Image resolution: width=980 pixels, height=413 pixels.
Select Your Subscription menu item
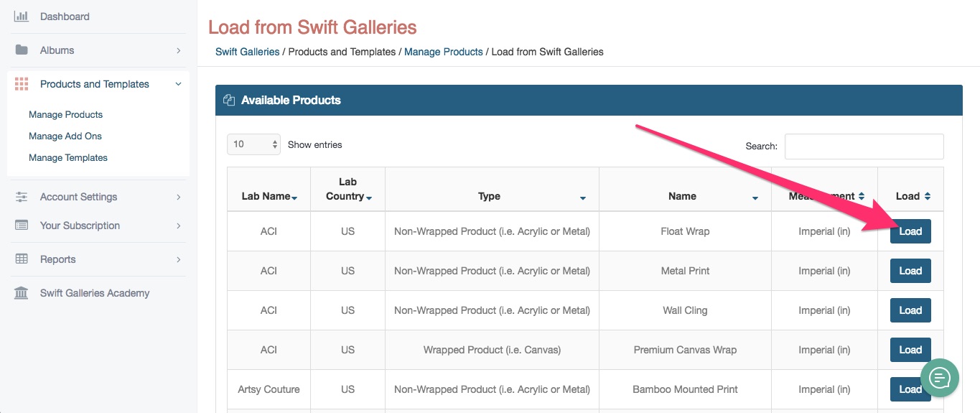pyautogui.click(x=80, y=226)
